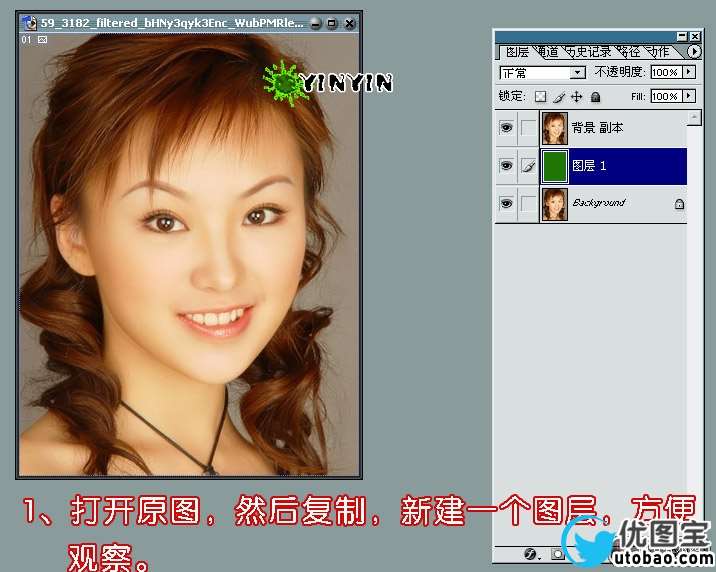Screen dimensions: 716x572
Task: Open the layer style (f) button
Action: (531, 555)
